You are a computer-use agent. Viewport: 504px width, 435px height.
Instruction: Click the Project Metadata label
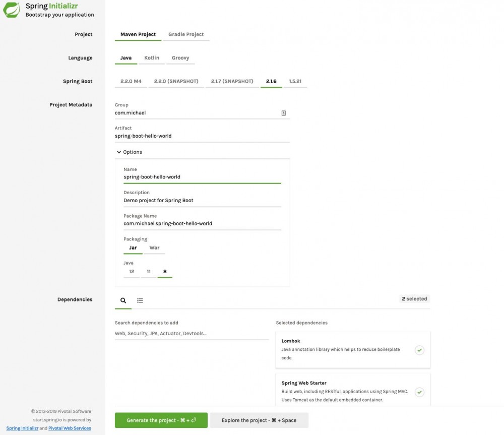click(71, 105)
